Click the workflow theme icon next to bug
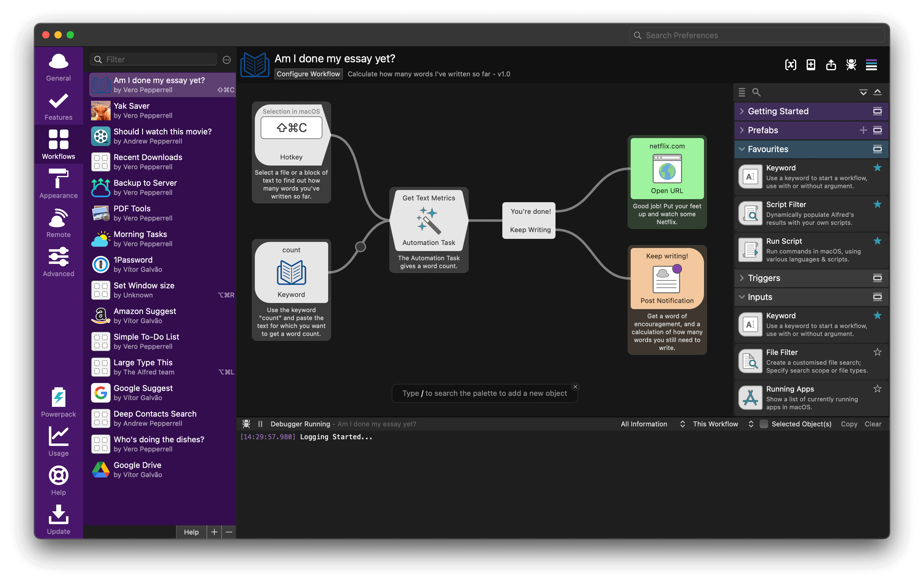Viewport: 924px width, 584px height. [x=871, y=65]
